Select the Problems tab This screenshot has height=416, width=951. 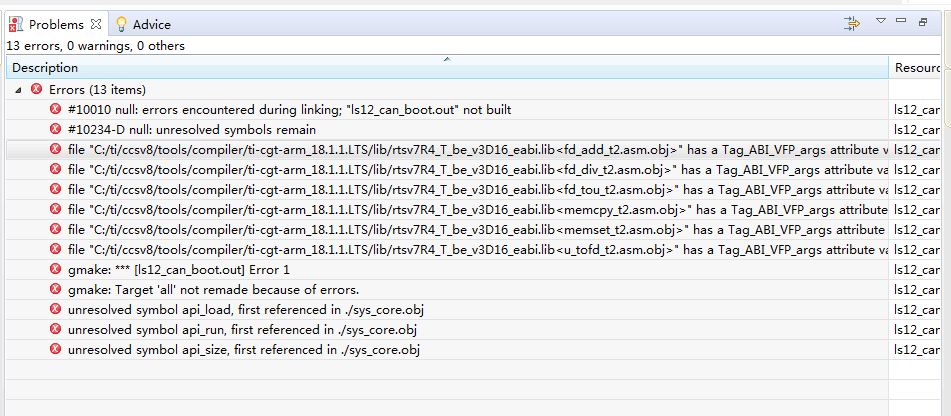tap(55, 24)
